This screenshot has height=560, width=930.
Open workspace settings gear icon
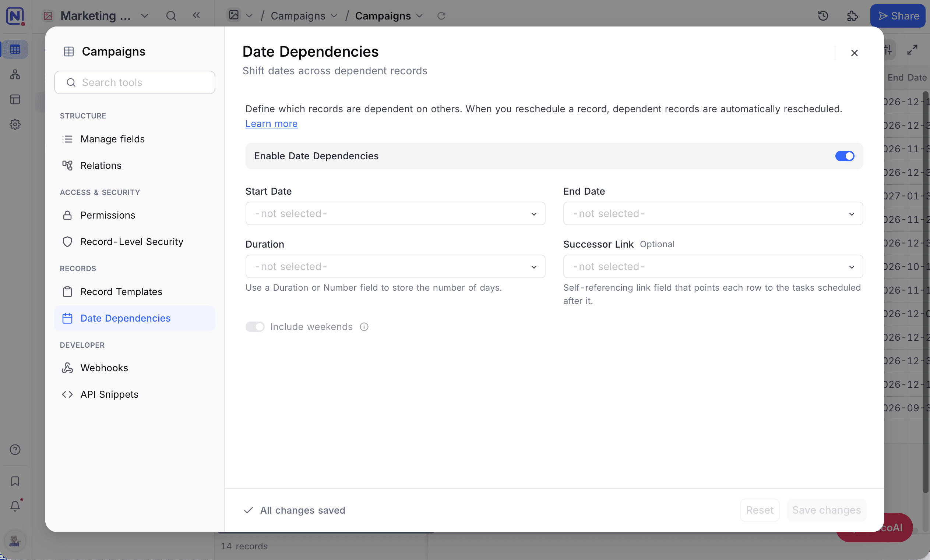click(x=15, y=124)
